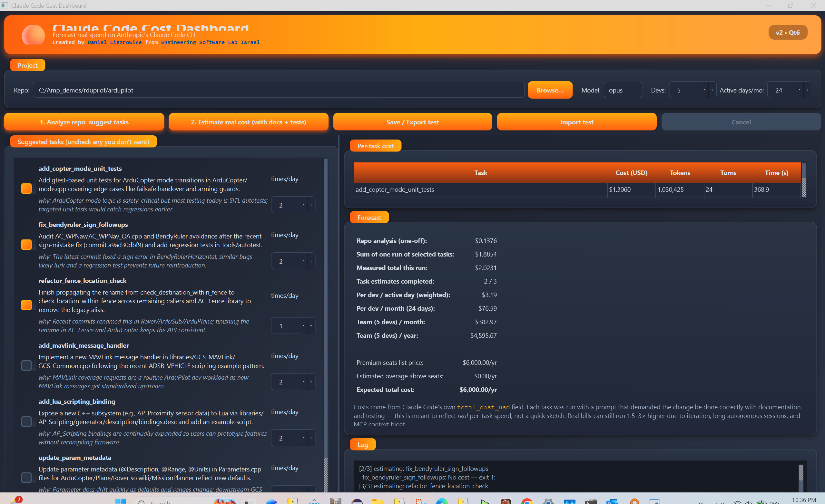Click the Project section label

point(27,65)
